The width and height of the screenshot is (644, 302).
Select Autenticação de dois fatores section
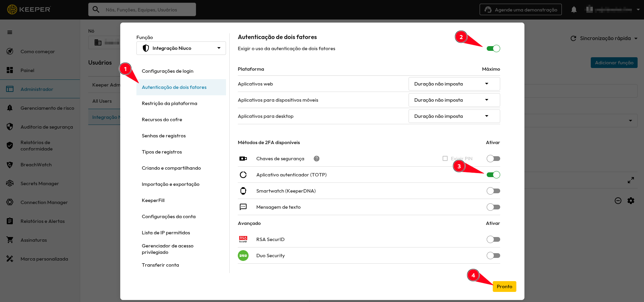181,87
